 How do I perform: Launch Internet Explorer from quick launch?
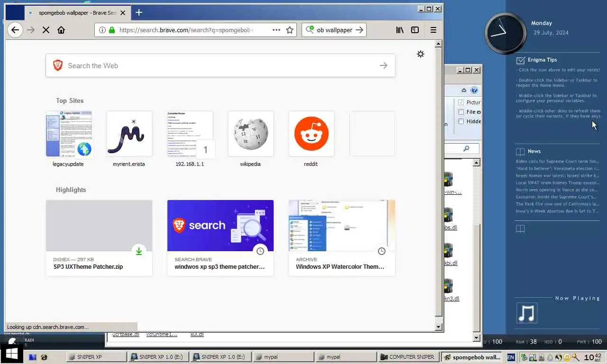44,357
